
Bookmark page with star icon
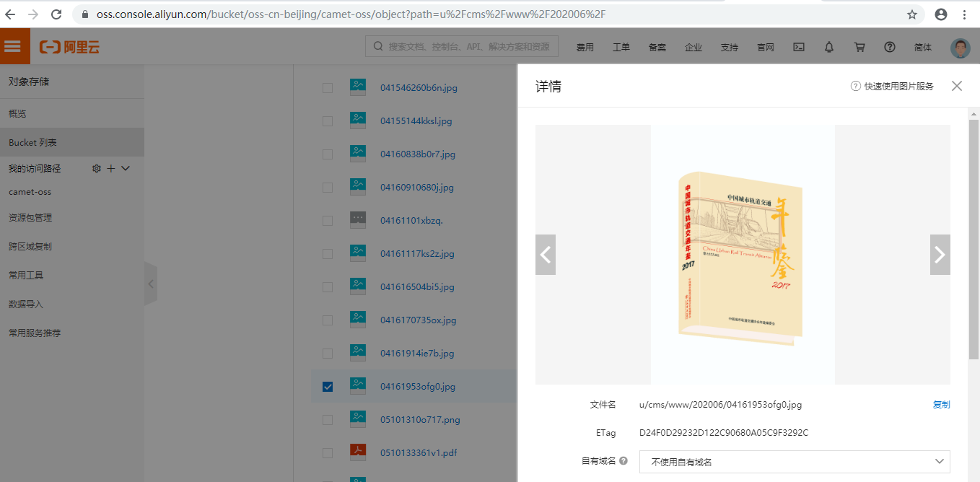tap(912, 14)
